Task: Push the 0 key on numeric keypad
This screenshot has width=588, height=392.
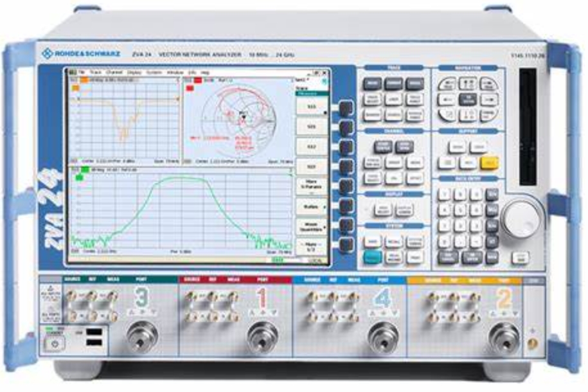Action: click(x=445, y=242)
